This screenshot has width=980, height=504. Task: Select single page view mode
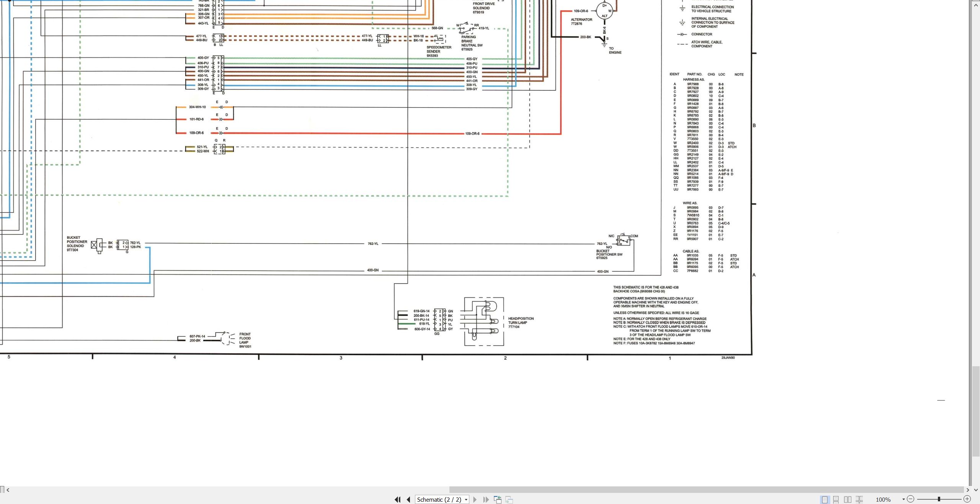pyautogui.click(x=825, y=499)
